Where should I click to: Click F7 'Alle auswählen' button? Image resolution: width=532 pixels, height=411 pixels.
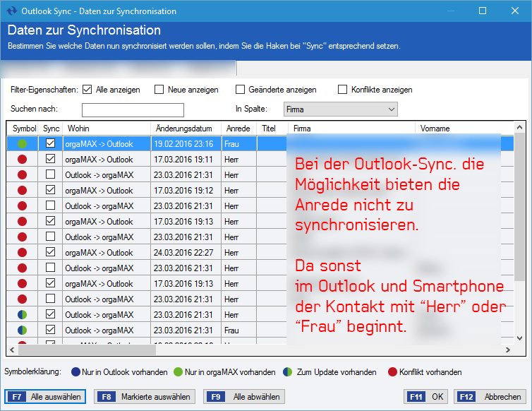click(45, 397)
